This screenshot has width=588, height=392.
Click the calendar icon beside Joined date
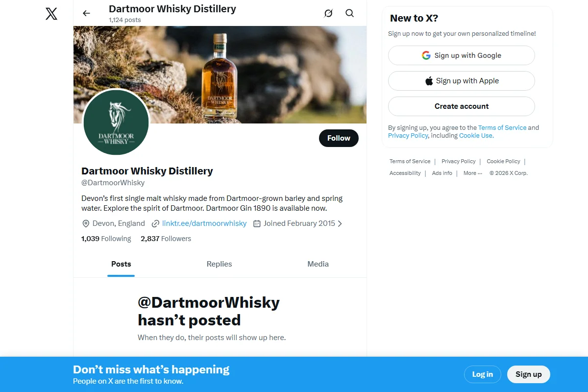257,223
